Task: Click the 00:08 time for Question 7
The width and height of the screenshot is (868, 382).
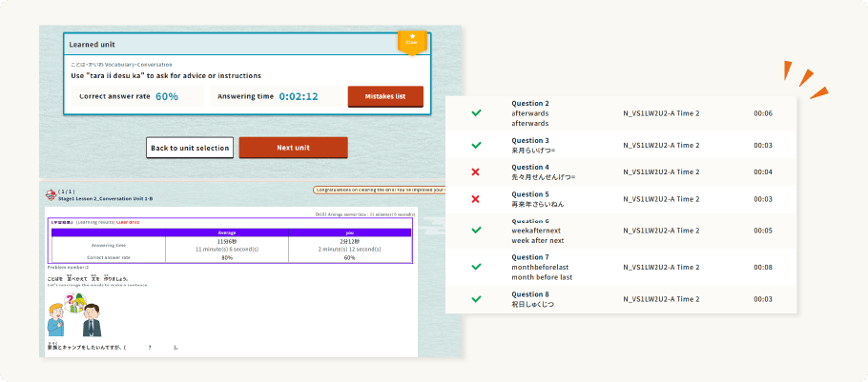Action: tap(762, 268)
